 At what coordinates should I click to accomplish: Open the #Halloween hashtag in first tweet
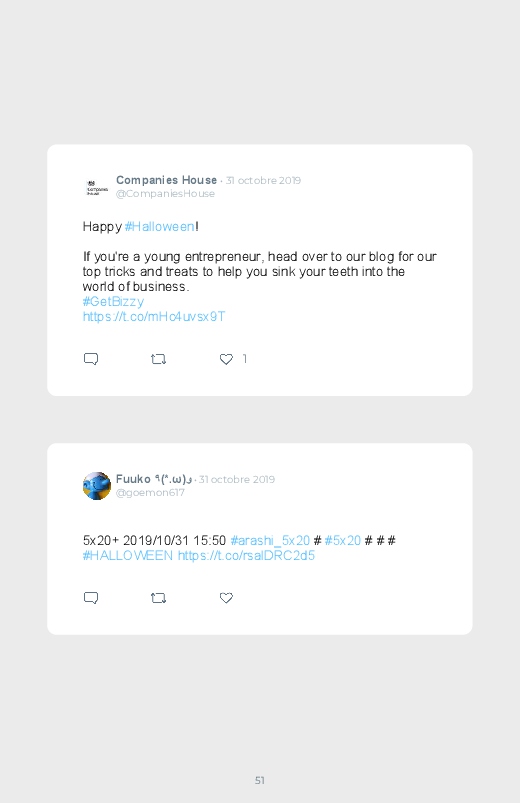pyautogui.click(x=159, y=226)
